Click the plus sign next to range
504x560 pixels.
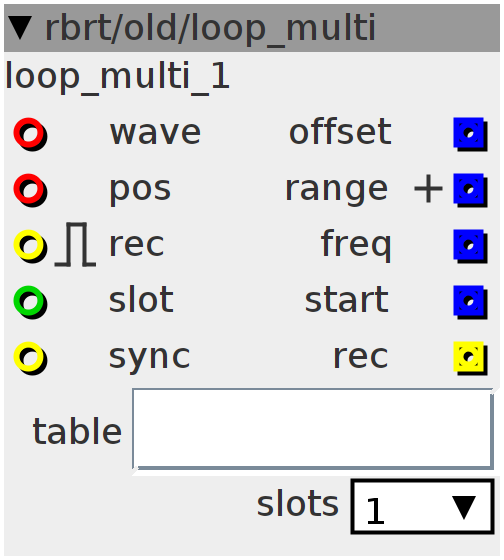(x=428, y=189)
